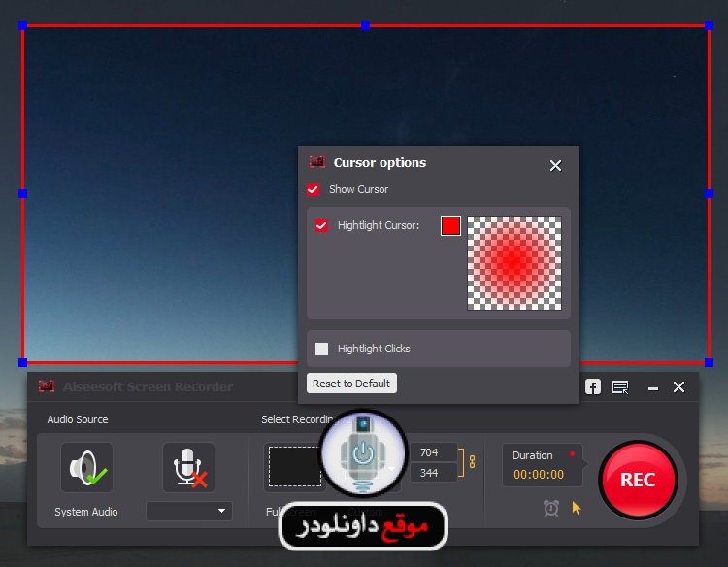Uncheck the Show Cursor checkbox
This screenshot has height=567, width=728.
314,189
